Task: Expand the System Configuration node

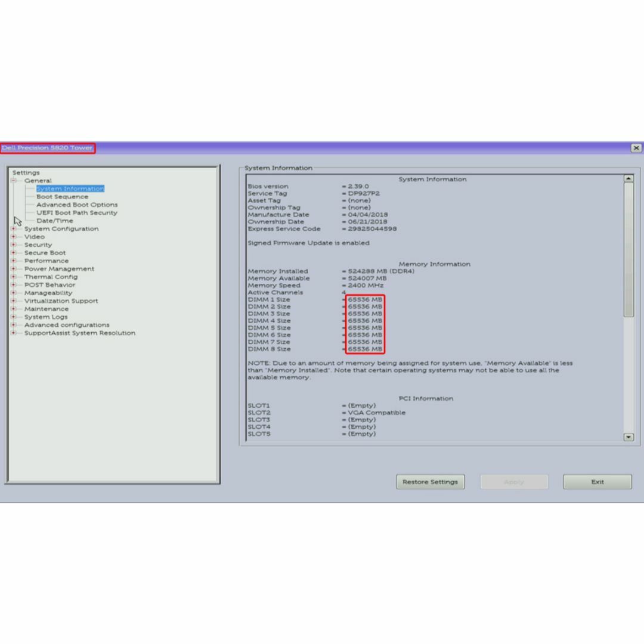Action: click(x=14, y=229)
